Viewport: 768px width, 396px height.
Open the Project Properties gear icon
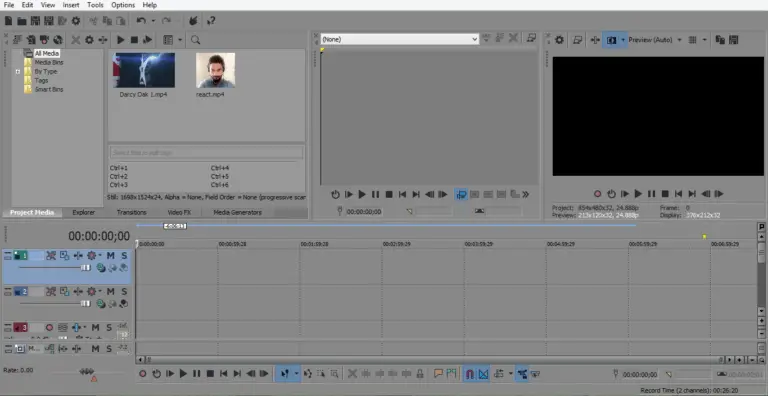pyautogui.click(x=76, y=21)
